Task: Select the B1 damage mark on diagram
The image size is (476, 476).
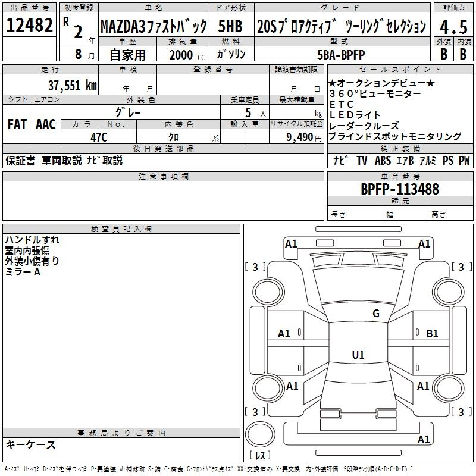Action: pyautogui.click(x=432, y=334)
